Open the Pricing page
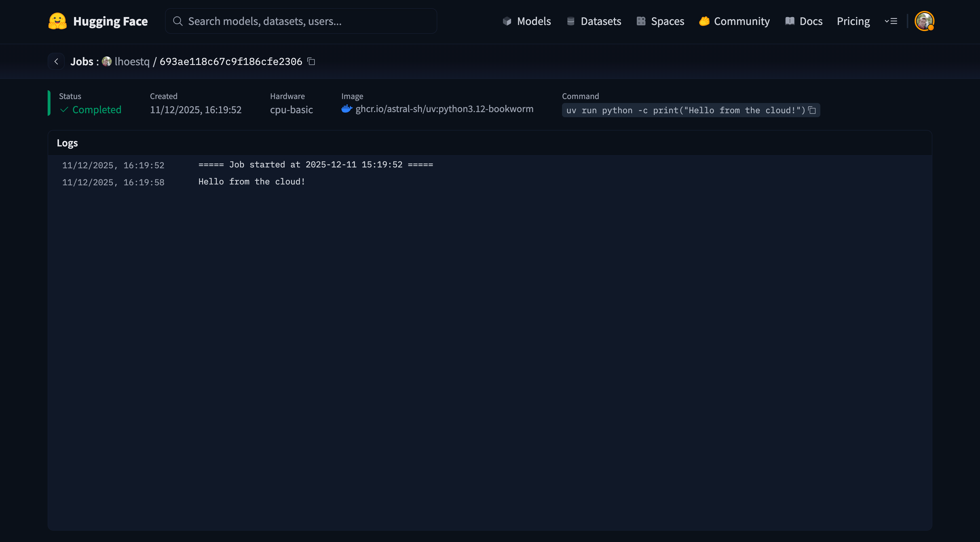The height and width of the screenshot is (542, 980). click(853, 21)
